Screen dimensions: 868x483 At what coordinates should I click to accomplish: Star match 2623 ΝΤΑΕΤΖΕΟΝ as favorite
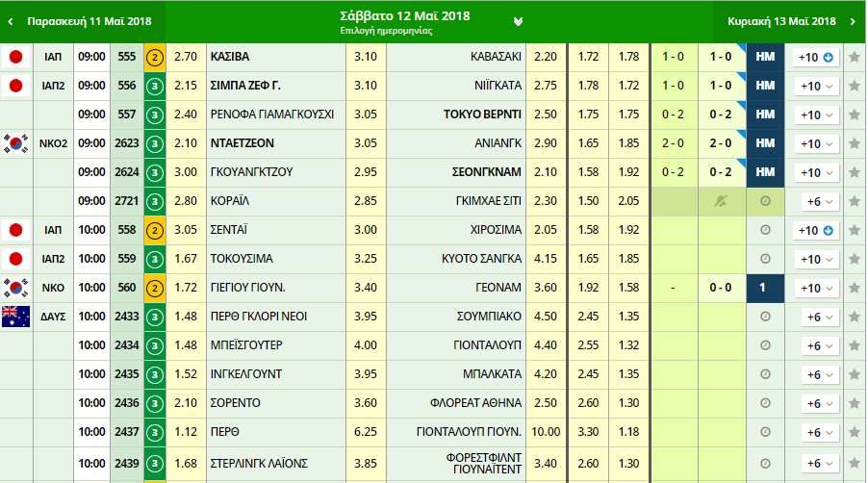click(x=854, y=143)
